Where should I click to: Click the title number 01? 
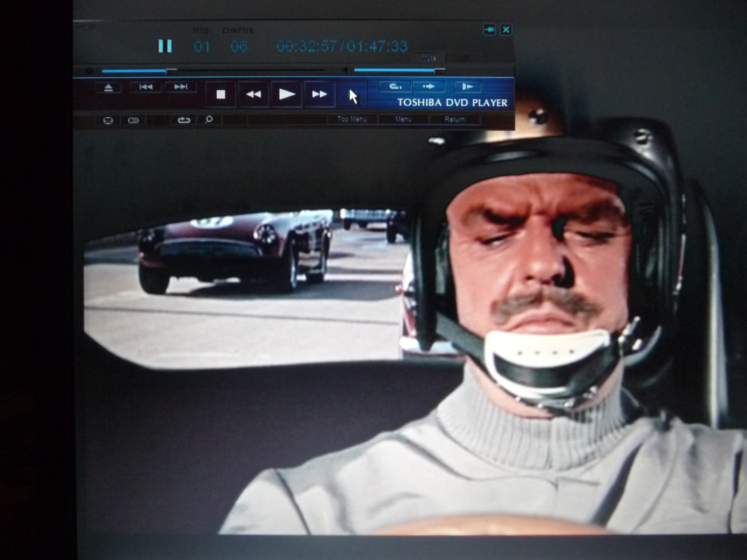202,47
